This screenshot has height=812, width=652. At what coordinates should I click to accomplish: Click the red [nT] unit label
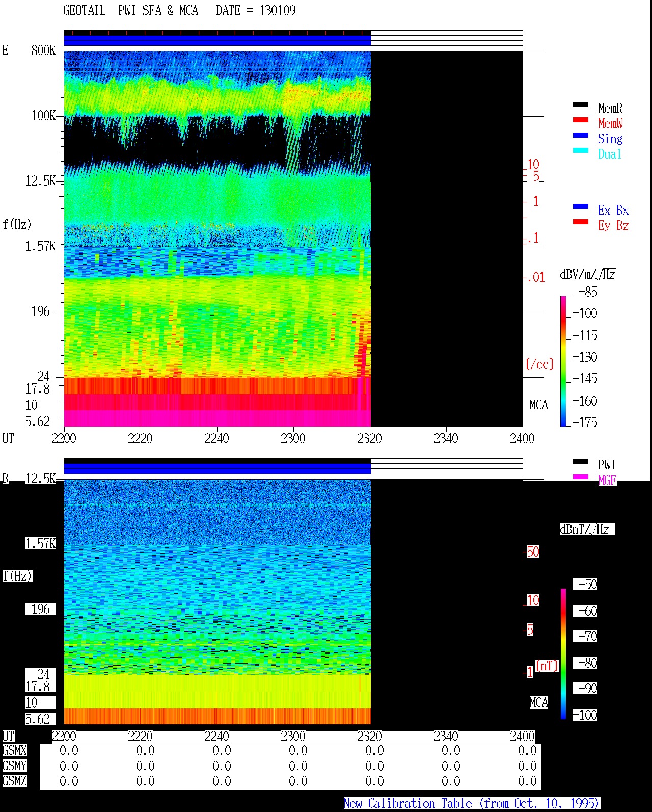547,666
